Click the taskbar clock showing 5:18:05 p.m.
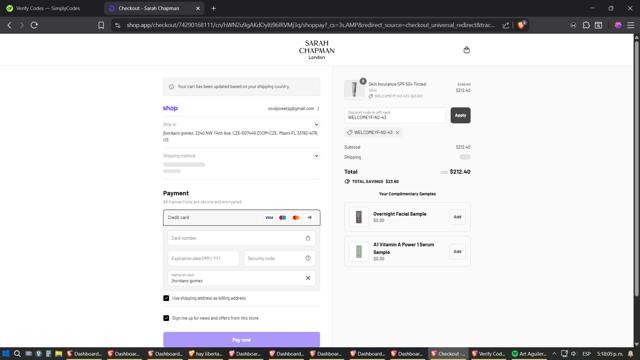Image resolution: width=640 pixels, height=360 pixels. pyautogui.click(x=610, y=353)
